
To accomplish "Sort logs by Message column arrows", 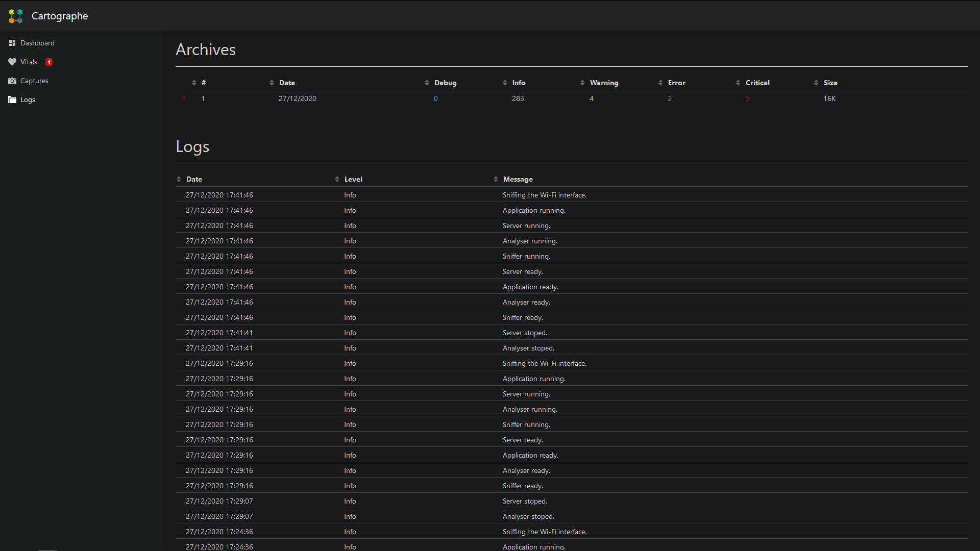I will (496, 179).
